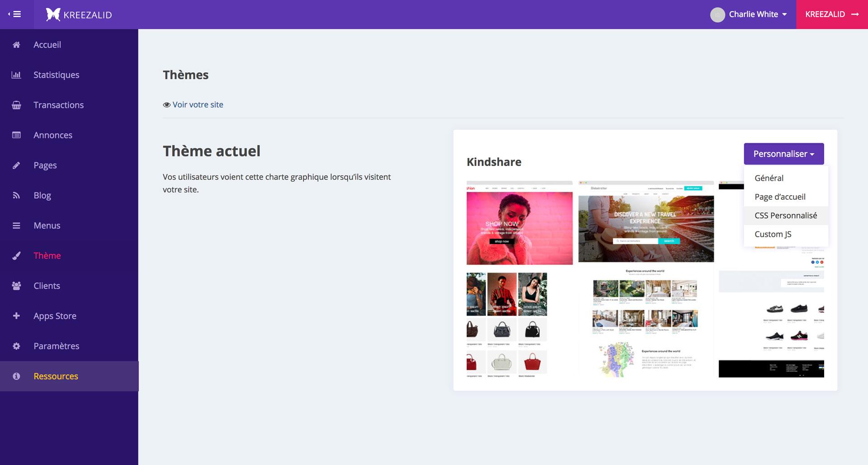Open Charlie White user dropdown
The height and width of the screenshot is (465, 868).
[x=749, y=14]
